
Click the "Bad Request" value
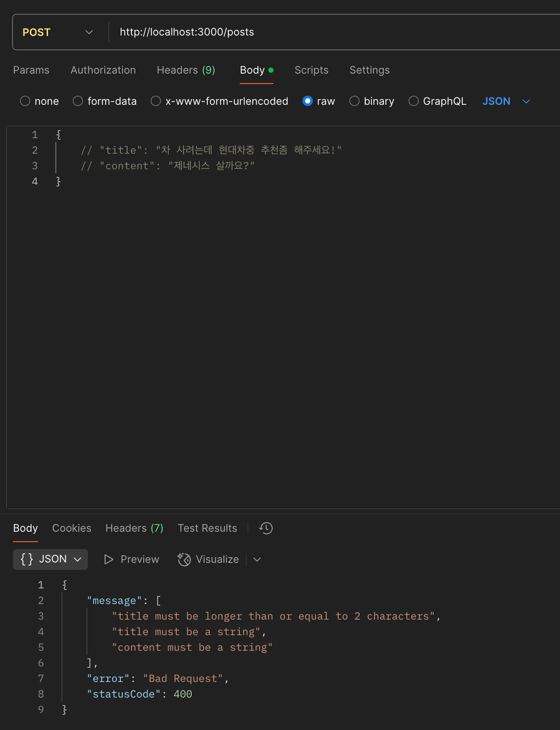pyautogui.click(x=183, y=678)
